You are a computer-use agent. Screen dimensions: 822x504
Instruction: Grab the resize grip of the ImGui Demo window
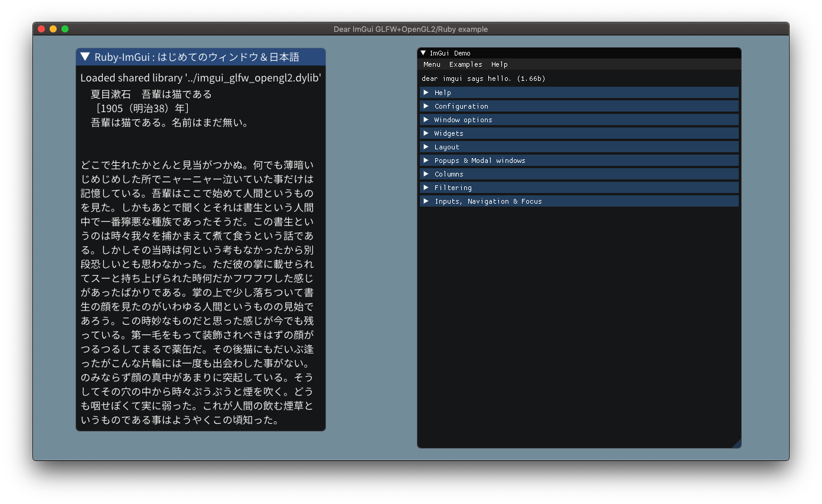(x=736, y=443)
